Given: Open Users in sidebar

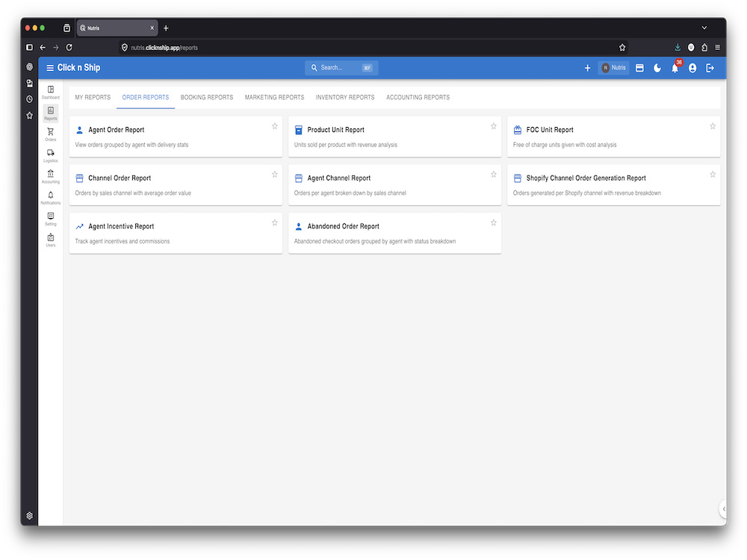Looking at the screenshot, I should [x=51, y=240].
